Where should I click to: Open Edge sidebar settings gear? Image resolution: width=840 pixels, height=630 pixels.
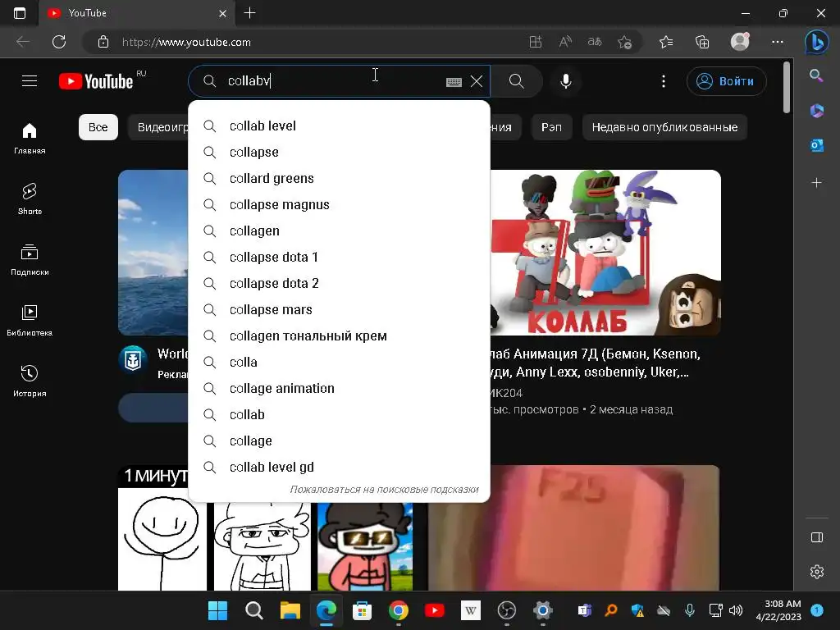coord(816,572)
